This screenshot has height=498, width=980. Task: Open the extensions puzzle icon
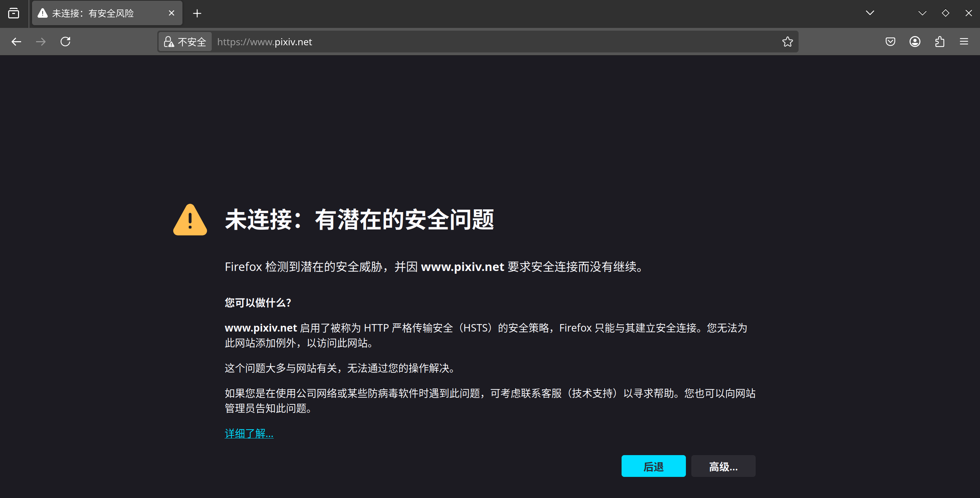[939, 42]
